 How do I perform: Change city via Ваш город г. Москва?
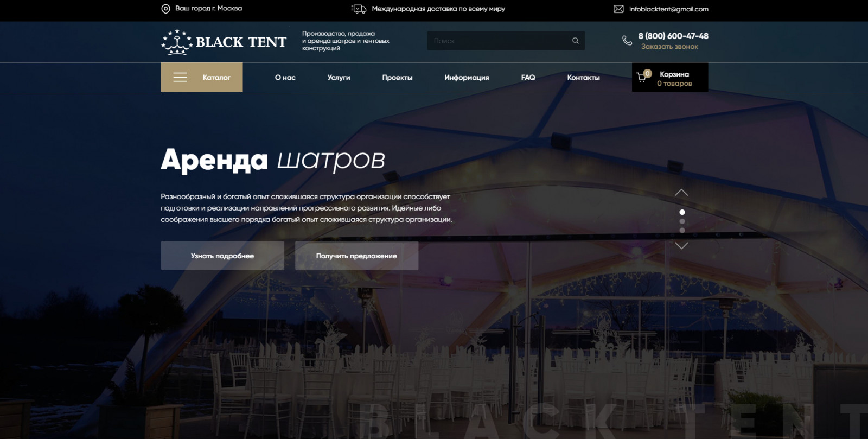coord(209,9)
